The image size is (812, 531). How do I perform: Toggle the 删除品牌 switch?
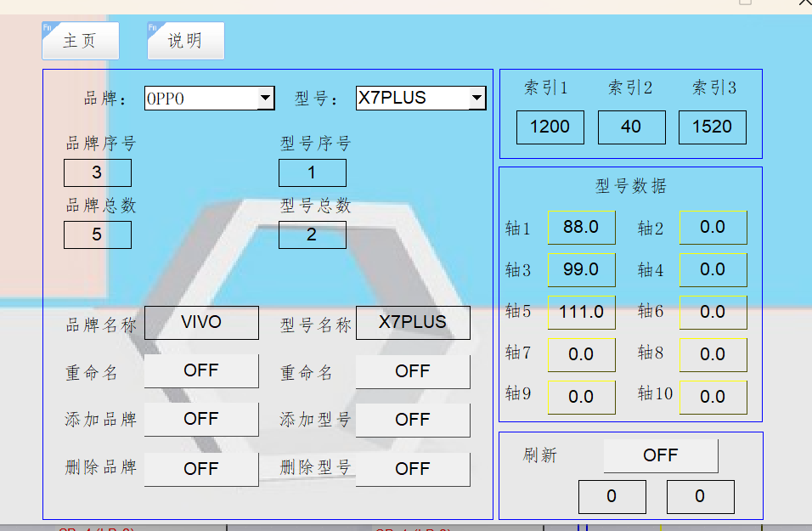pos(201,469)
